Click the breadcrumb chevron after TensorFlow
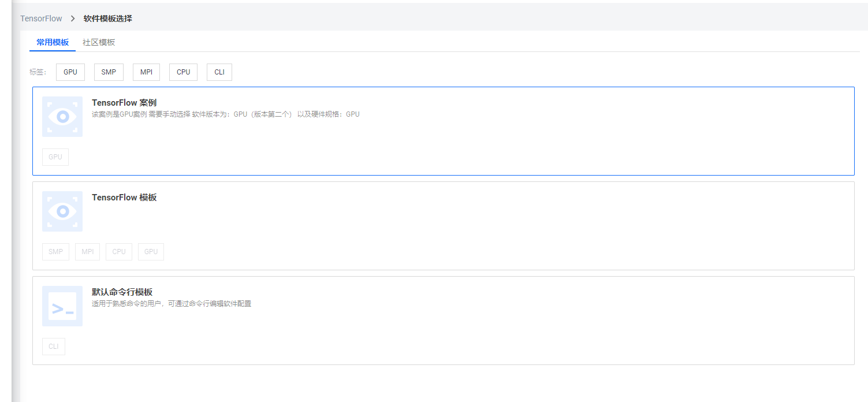 click(73, 18)
